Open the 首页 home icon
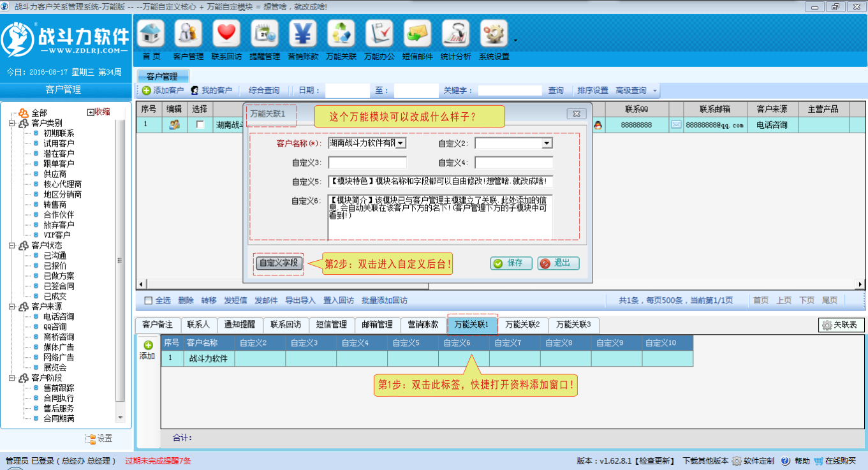Image resolution: width=868 pixels, height=470 pixels. [x=151, y=34]
